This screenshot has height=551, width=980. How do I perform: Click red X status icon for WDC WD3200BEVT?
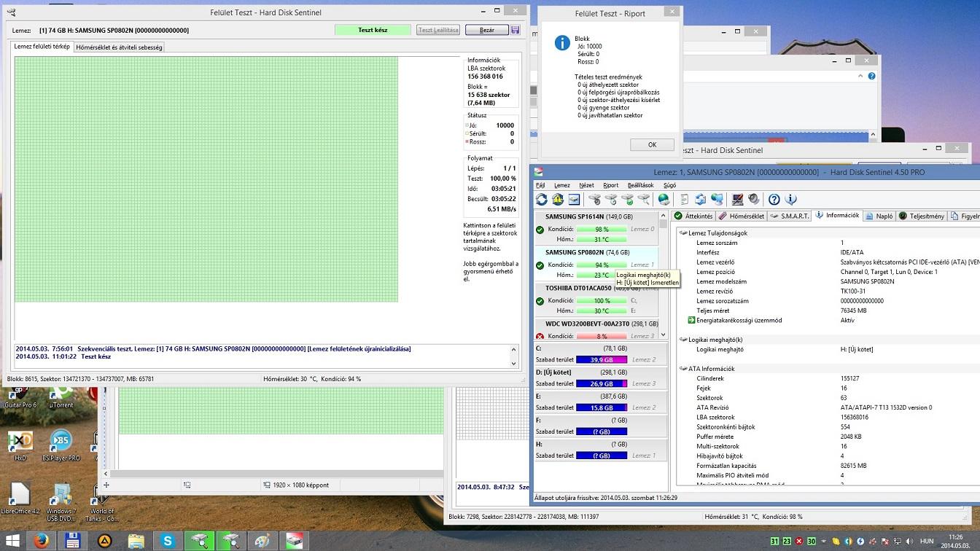click(x=540, y=337)
